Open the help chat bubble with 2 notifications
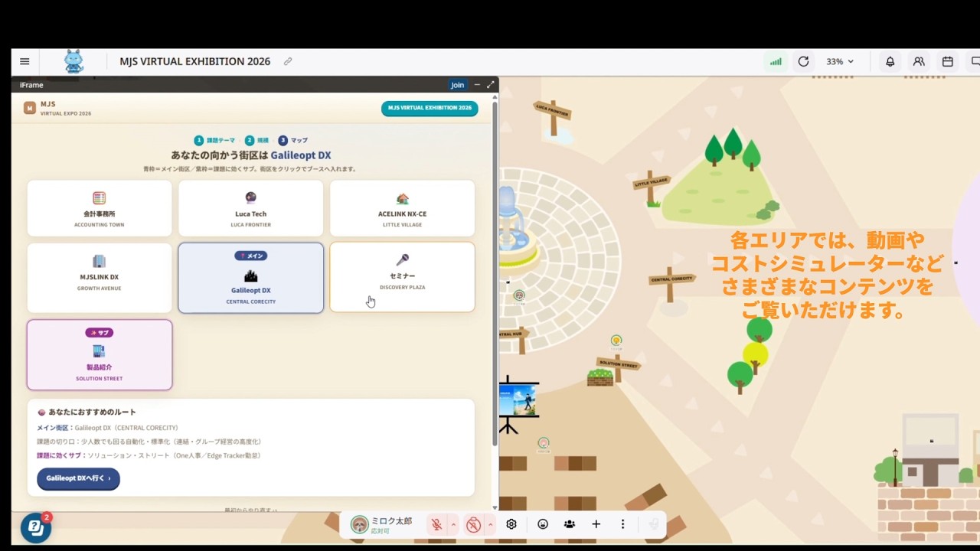Viewport: 980px width, 551px height. (35, 527)
